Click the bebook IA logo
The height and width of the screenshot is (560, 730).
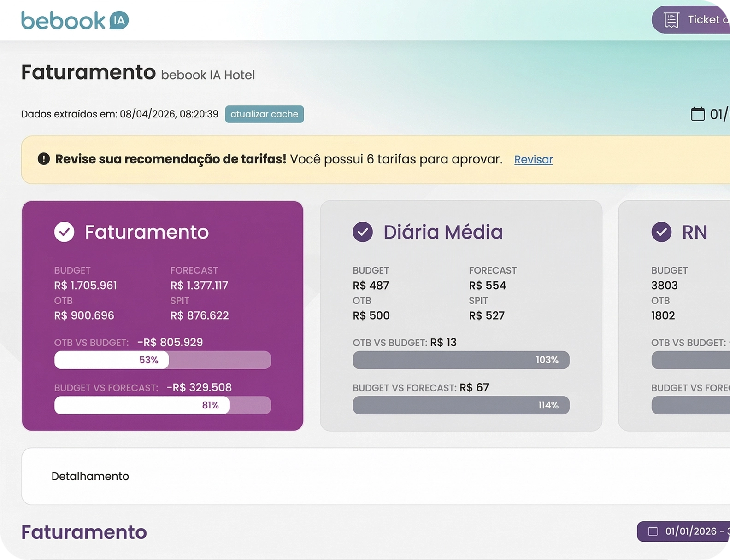[75, 20]
